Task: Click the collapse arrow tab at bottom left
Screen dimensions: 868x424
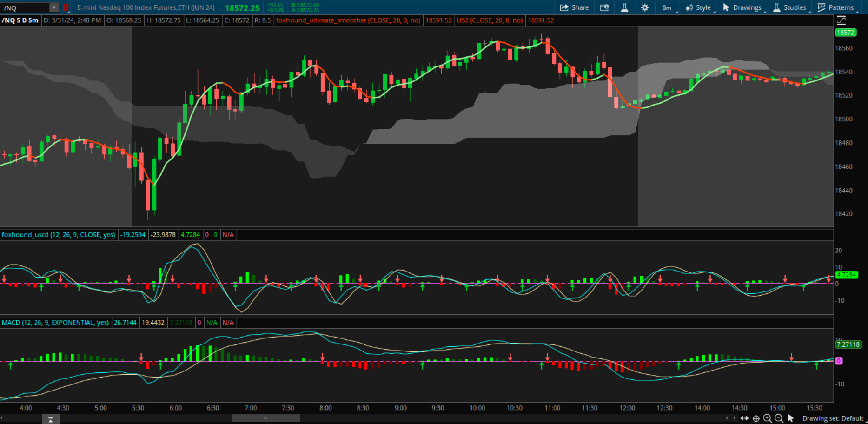Action: pyautogui.click(x=50, y=419)
